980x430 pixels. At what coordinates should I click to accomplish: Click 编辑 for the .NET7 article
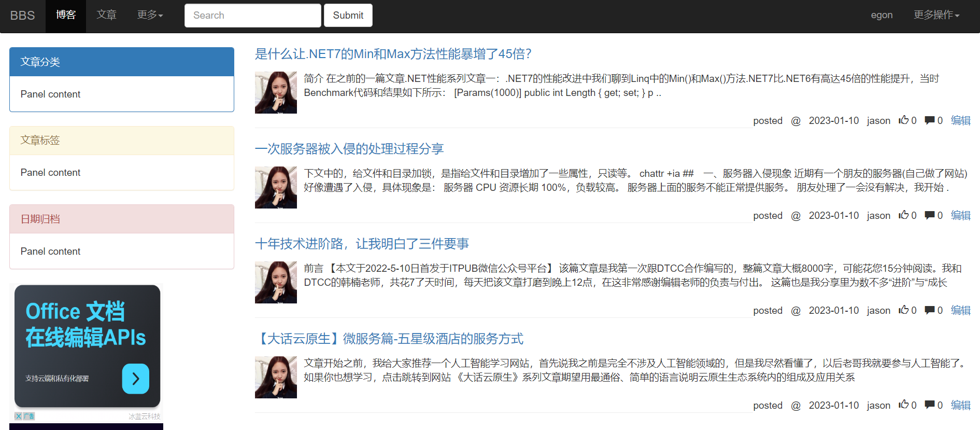(960, 120)
